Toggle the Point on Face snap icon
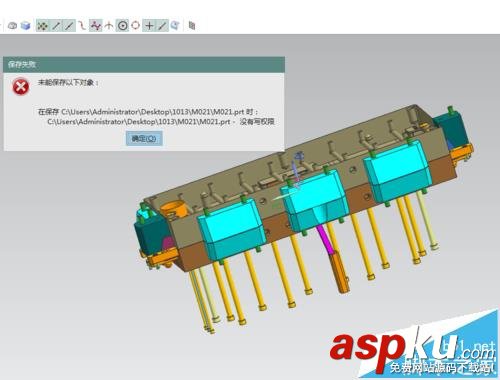The width and height of the screenshot is (500, 380). [175, 26]
